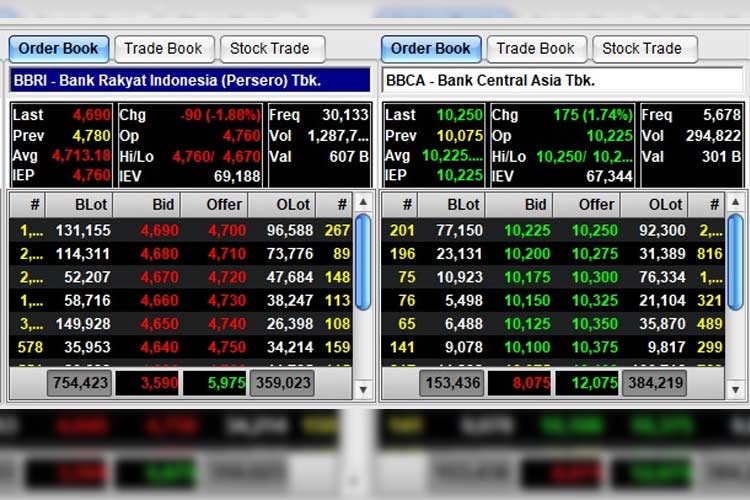This screenshot has height=500, width=750.
Task: Click BBCA last price 10,250
Action: 460,115
